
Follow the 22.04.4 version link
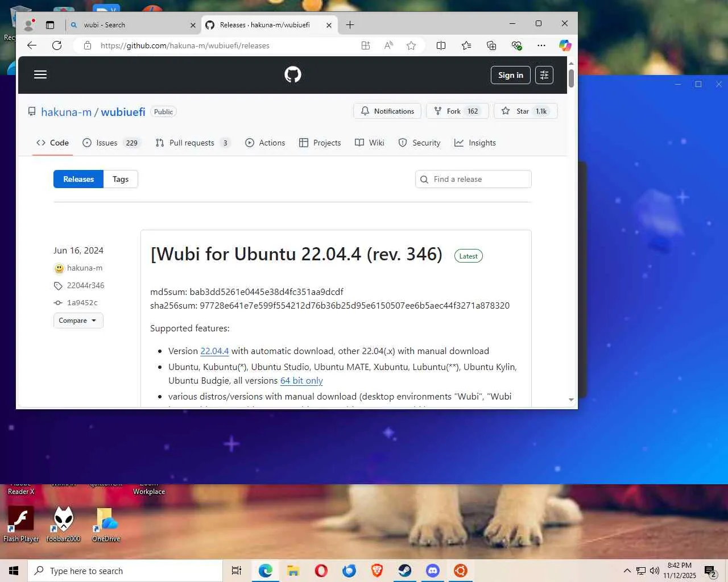(x=214, y=351)
